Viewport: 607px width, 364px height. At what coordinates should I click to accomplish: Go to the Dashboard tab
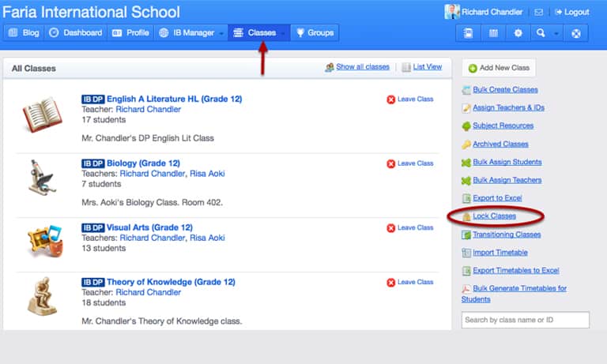pyautogui.click(x=76, y=33)
